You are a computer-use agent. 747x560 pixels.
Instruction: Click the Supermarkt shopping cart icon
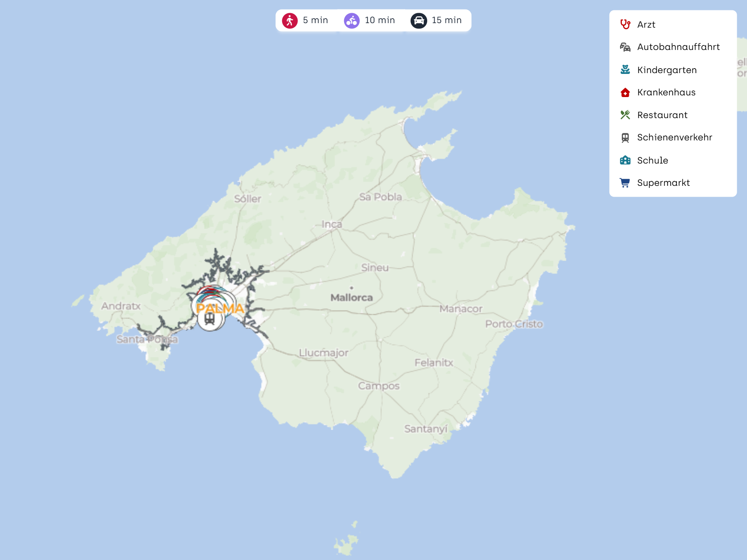(x=625, y=183)
